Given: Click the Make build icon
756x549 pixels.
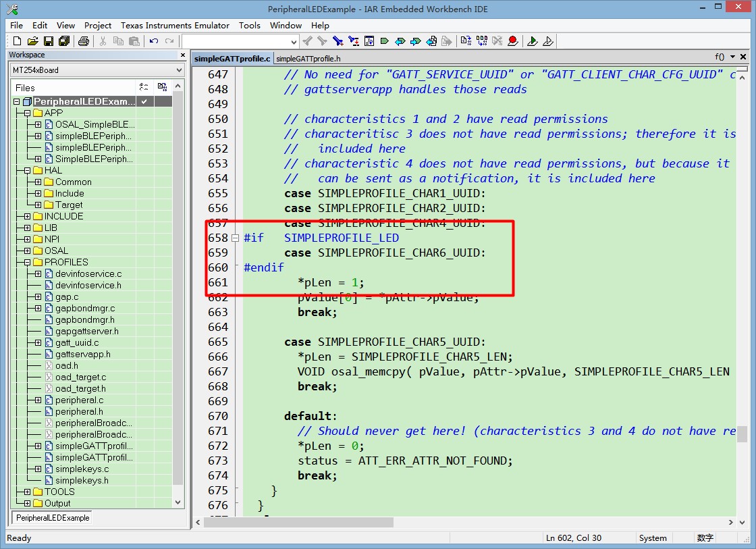Looking at the screenshot, I should [481, 41].
